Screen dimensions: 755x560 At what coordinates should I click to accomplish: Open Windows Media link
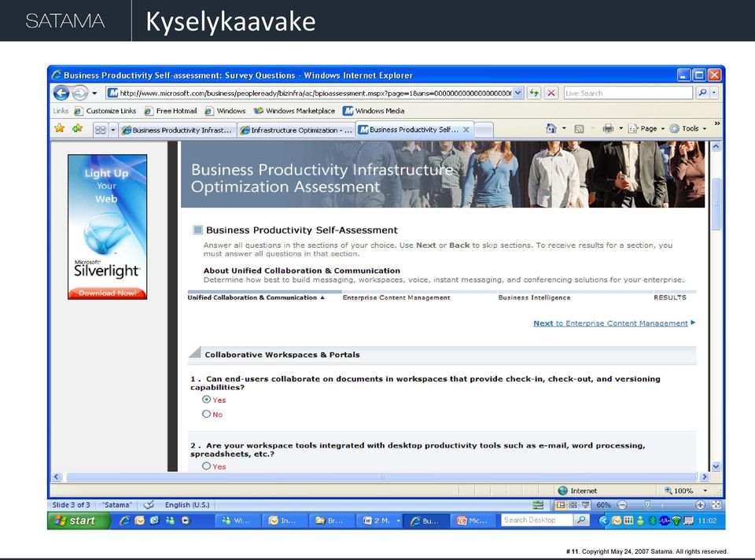pos(374,111)
